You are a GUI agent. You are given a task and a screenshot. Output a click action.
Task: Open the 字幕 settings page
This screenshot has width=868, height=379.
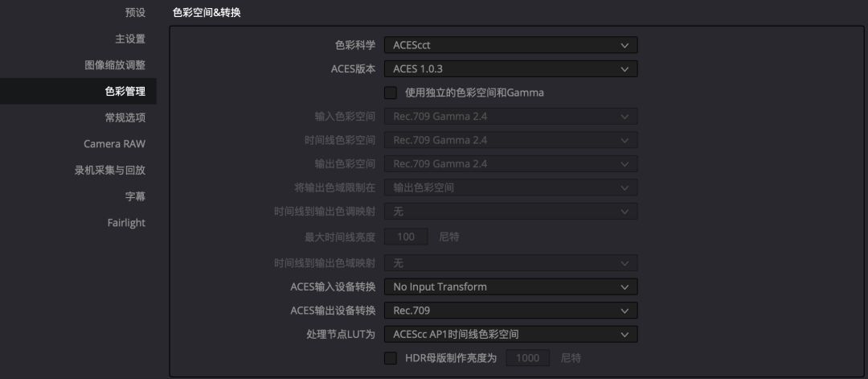(135, 196)
